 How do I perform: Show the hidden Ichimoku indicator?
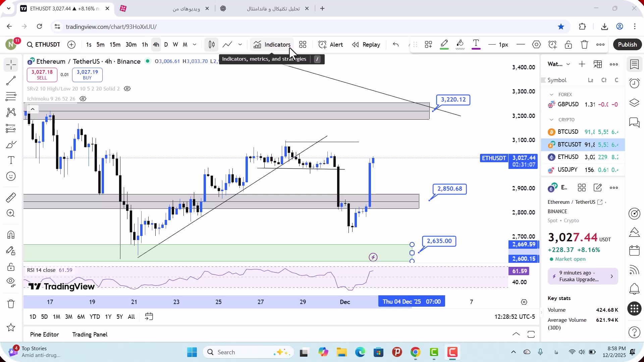pos(83,99)
